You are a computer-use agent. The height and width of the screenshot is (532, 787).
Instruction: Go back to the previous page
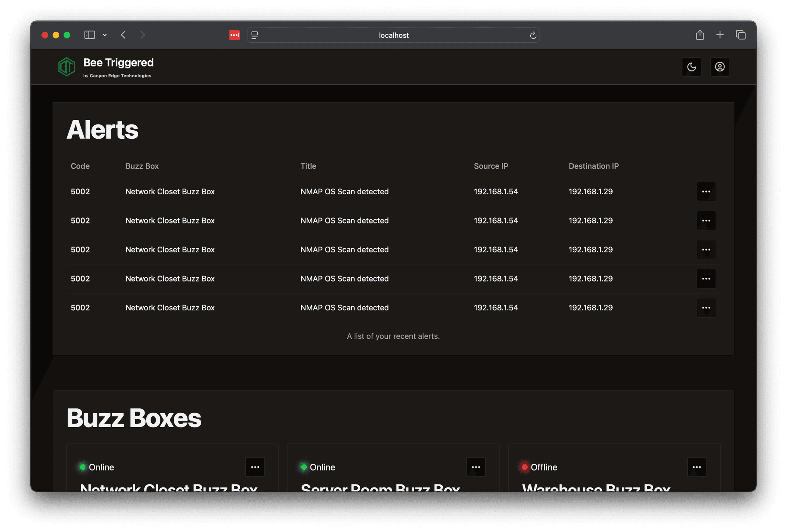[x=123, y=35]
